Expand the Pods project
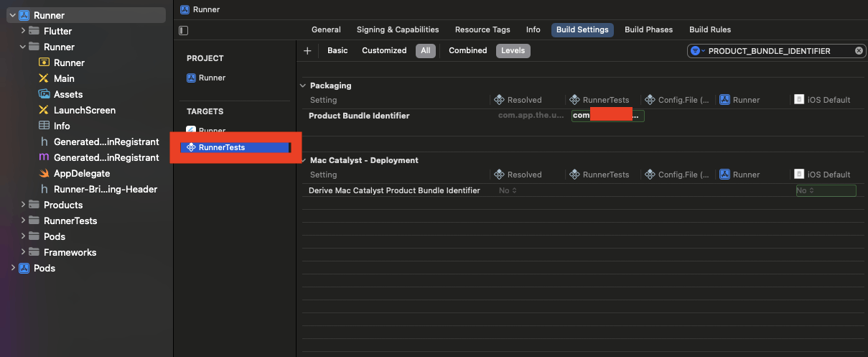The height and width of the screenshot is (357, 868). pos(12,268)
